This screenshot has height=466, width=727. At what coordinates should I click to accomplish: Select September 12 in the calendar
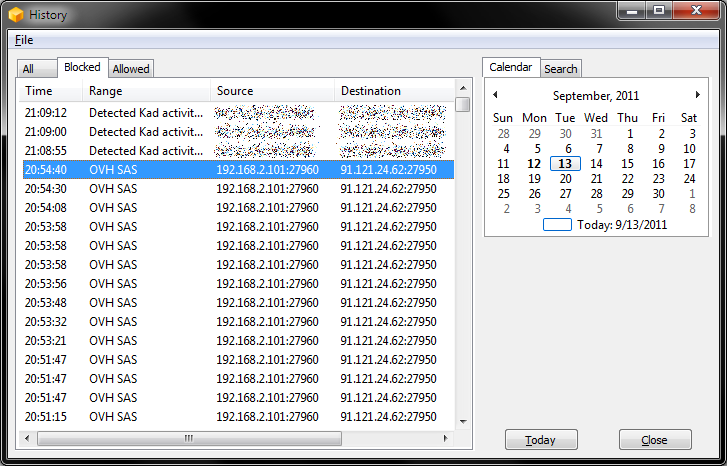[534, 164]
